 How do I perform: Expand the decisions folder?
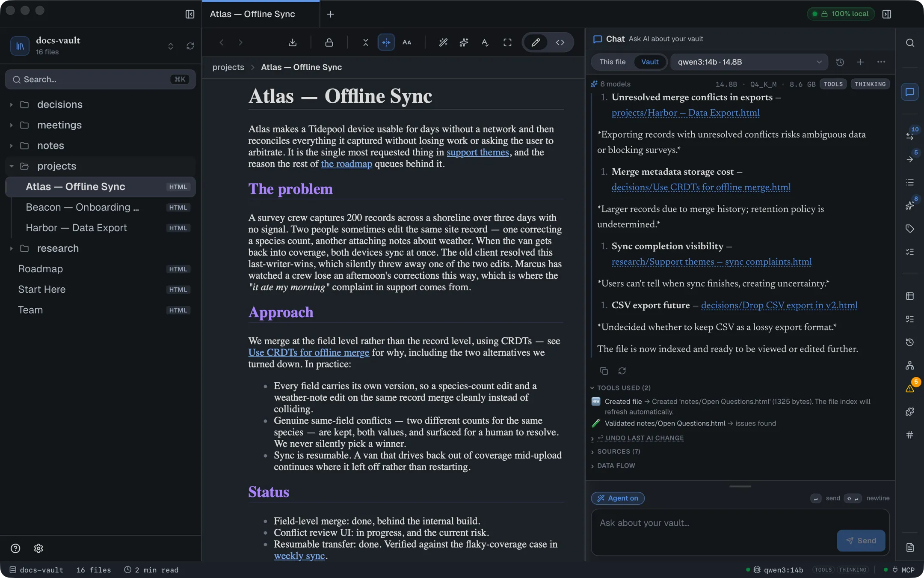coord(101,104)
